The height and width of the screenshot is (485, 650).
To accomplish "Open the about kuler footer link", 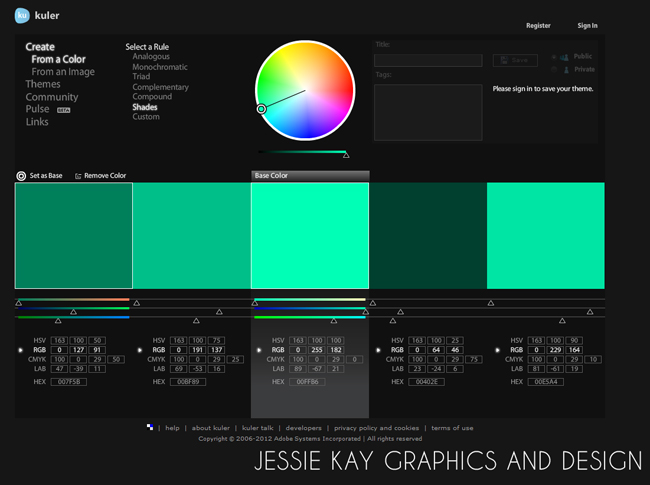I will coord(211,428).
